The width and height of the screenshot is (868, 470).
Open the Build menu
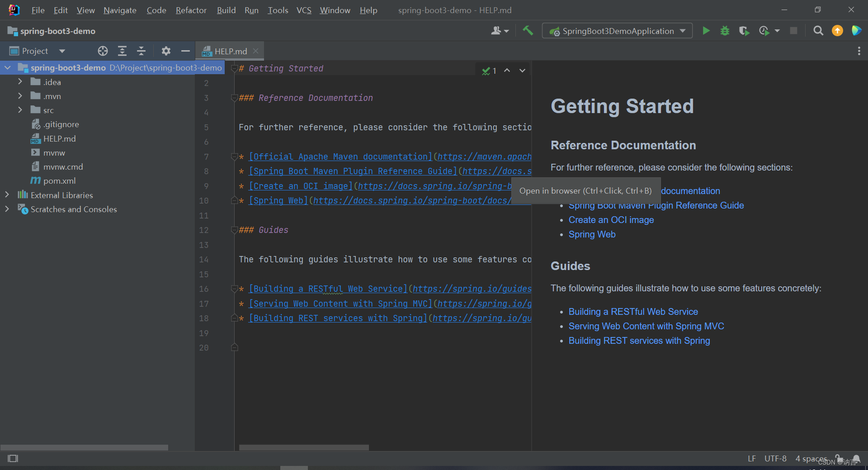(226, 10)
